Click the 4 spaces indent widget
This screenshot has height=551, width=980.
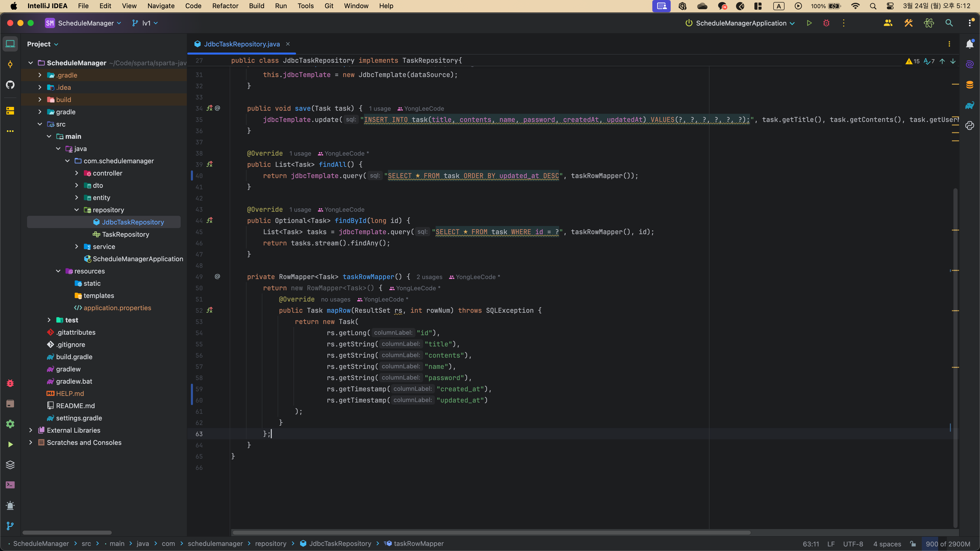click(887, 544)
